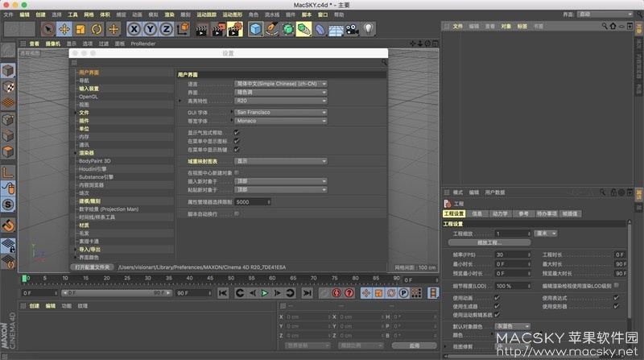Open the 插入新对象于 dropdown
This screenshot has height=360, width=644.
(x=281, y=181)
